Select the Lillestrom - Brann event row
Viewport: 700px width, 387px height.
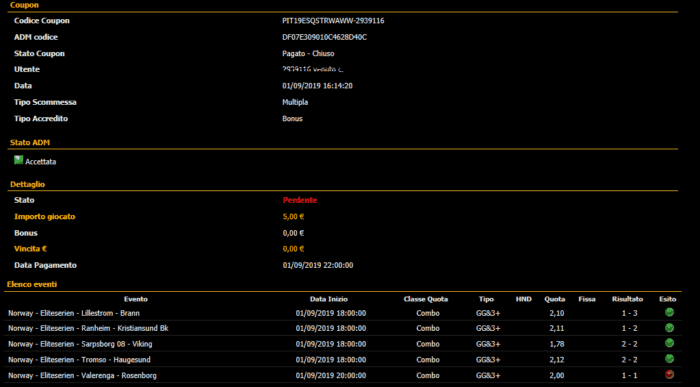pos(343,313)
